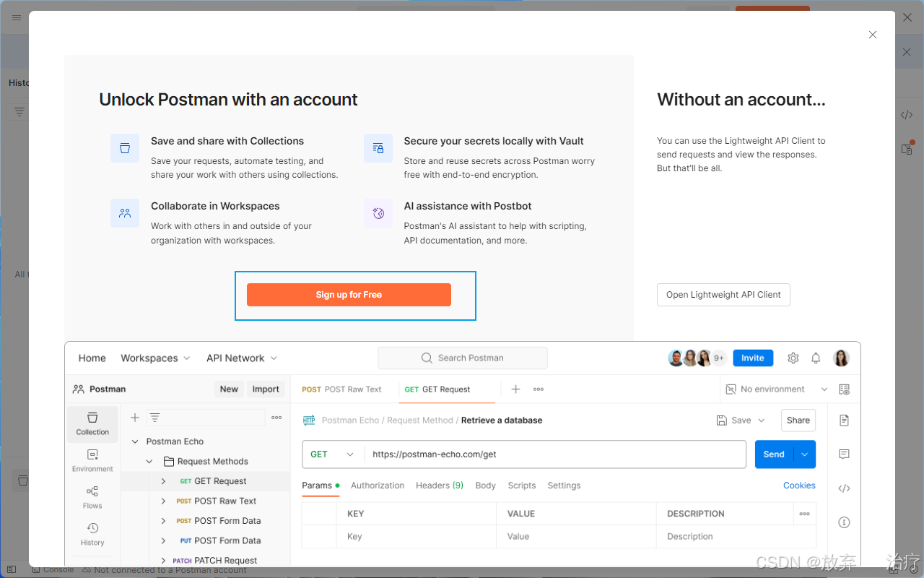Screen dimensions: 924x578
Task: Select the Flows icon in the preview sidebar
Action: pyautogui.click(x=92, y=497)
